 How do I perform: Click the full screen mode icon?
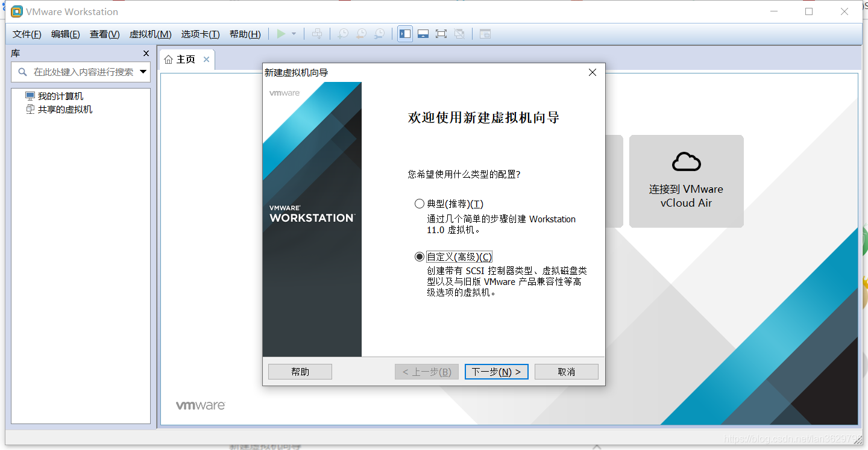click(441, 34)
